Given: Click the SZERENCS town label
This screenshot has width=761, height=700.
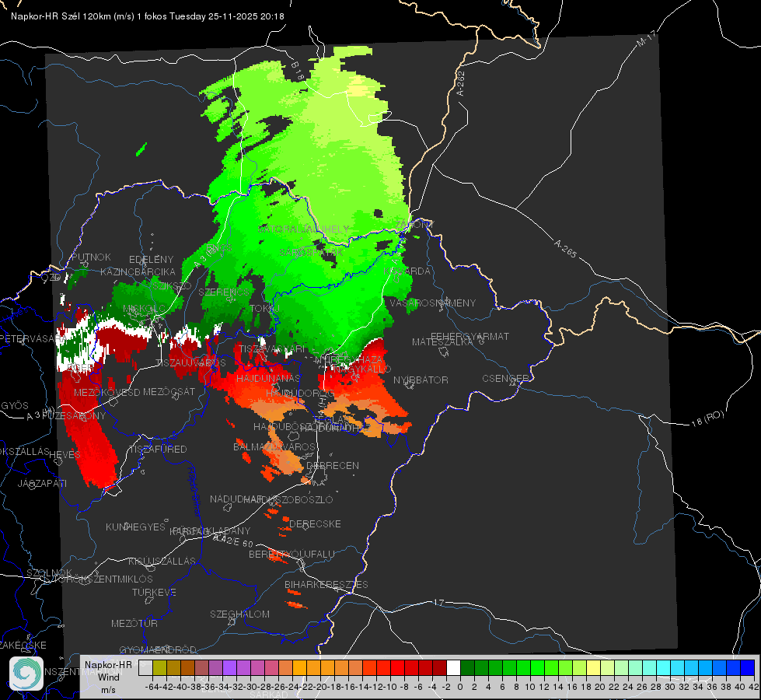Looking at the screenshot, I should tap(224, 292).
